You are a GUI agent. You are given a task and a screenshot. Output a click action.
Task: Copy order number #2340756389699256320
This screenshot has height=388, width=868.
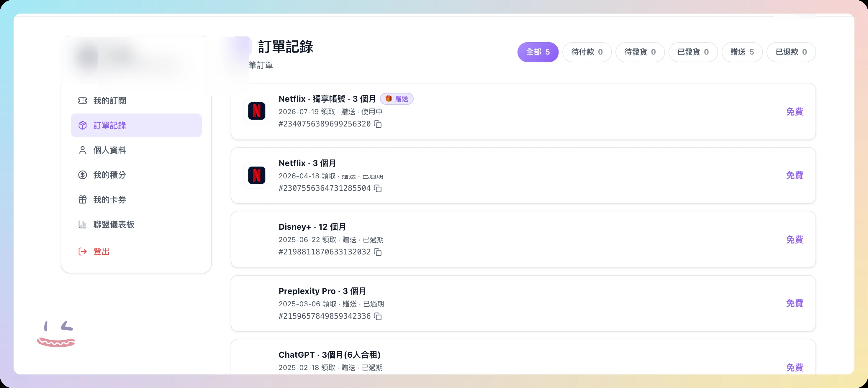378,124
